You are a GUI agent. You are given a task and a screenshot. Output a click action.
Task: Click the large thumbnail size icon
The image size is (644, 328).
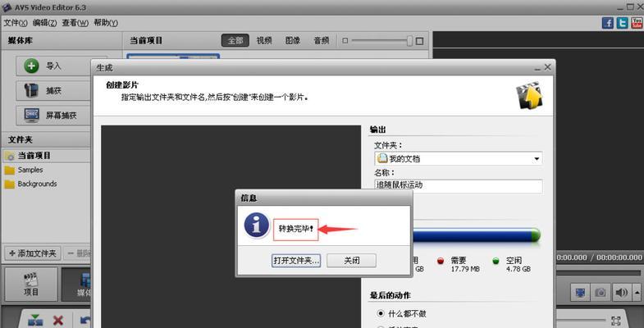[419, 41]
